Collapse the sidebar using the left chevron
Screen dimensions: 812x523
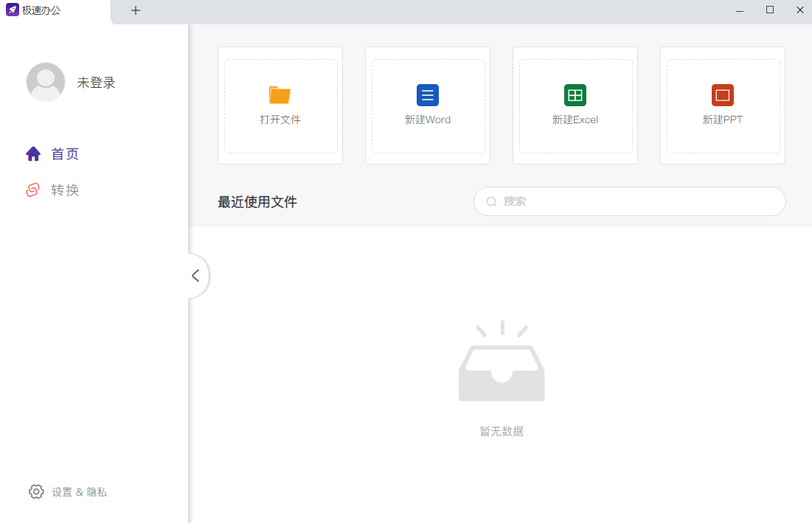pyautogui.click(x=195, y=275)
